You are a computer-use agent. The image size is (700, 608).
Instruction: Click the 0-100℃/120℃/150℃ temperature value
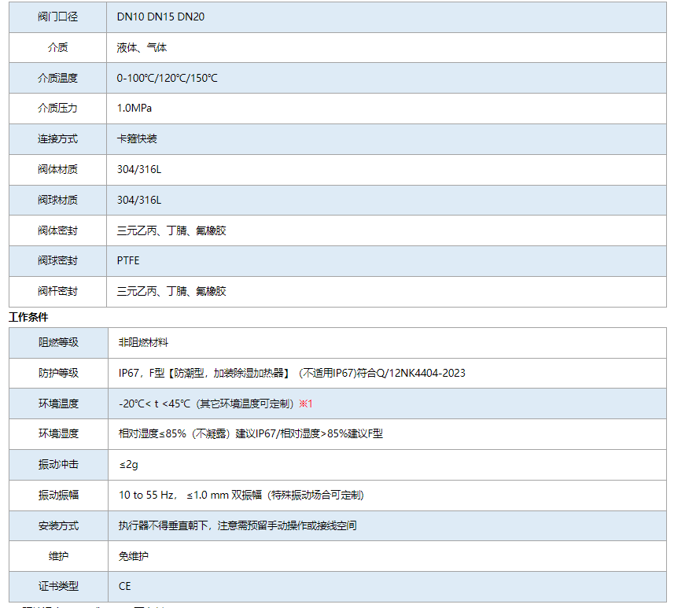(x=167, y=78)
